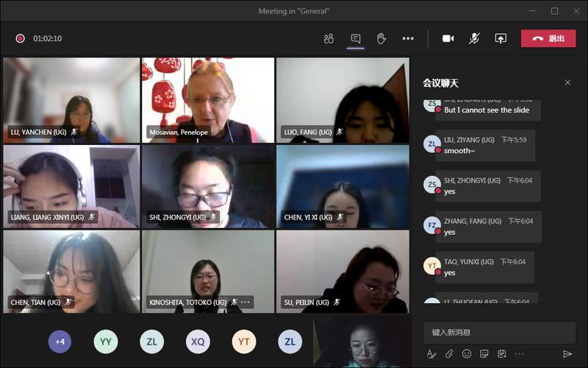The height and width of the screenshot is (368, 588).
Task: Click the YT avatar beside TAO, YUNXI message
Action: click(432, 266)
